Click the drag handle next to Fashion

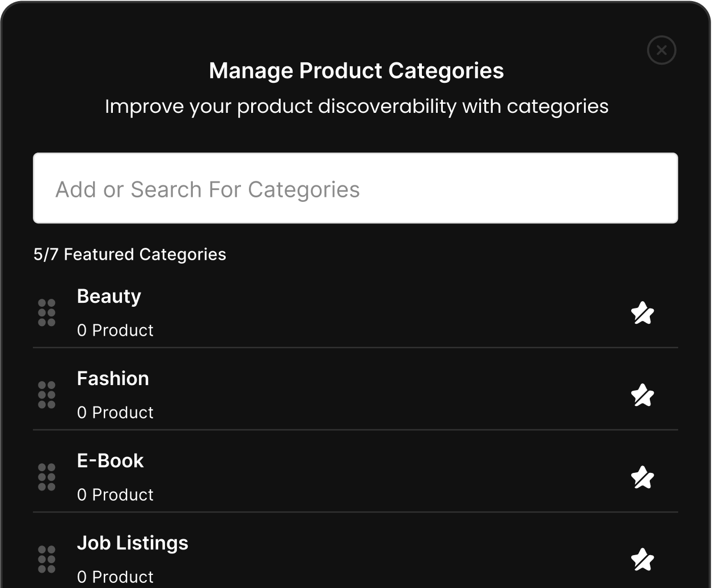click(x=46, y=395)
